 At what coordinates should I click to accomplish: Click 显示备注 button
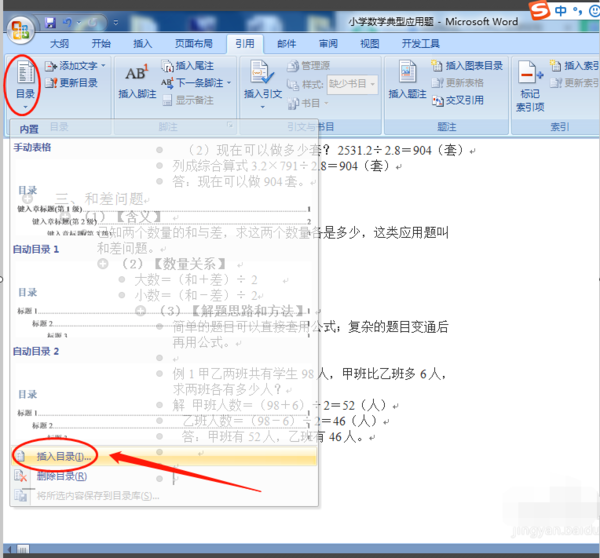coord(188,100)
